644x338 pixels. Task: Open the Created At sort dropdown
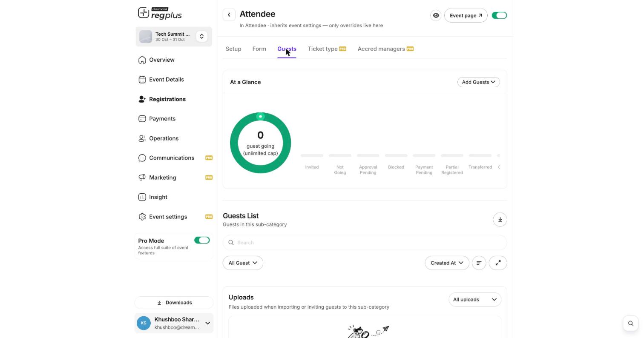(x=447, y=263)
